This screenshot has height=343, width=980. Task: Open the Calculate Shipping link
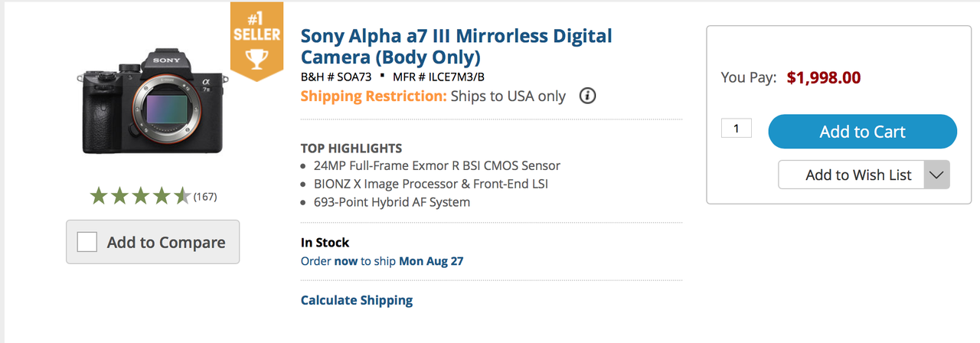click(x=357, y=300)
